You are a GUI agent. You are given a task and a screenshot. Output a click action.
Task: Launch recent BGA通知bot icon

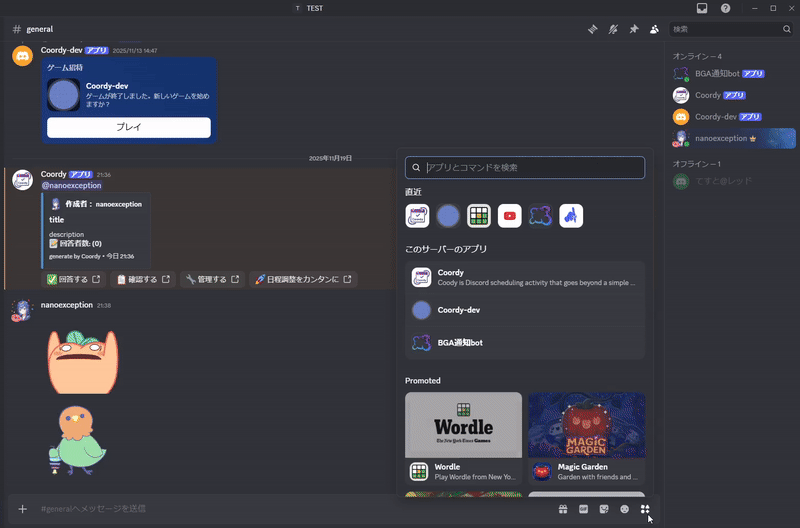(540, 216)
